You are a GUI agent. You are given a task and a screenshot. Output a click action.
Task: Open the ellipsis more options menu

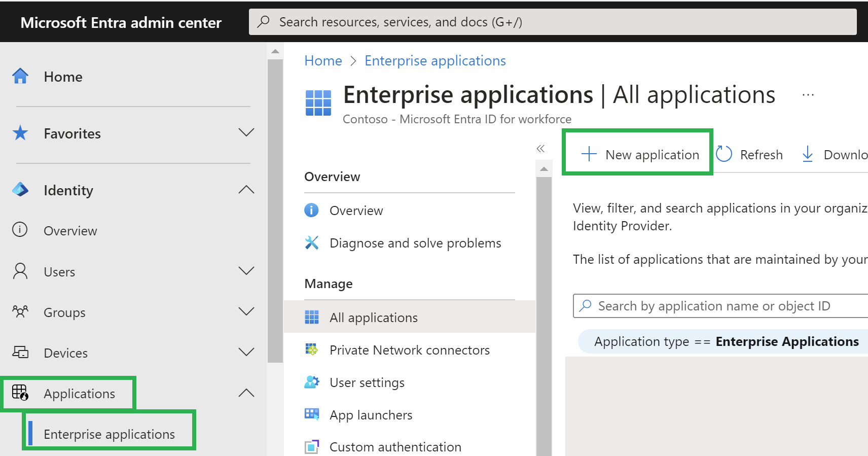(x=808, y=95)
